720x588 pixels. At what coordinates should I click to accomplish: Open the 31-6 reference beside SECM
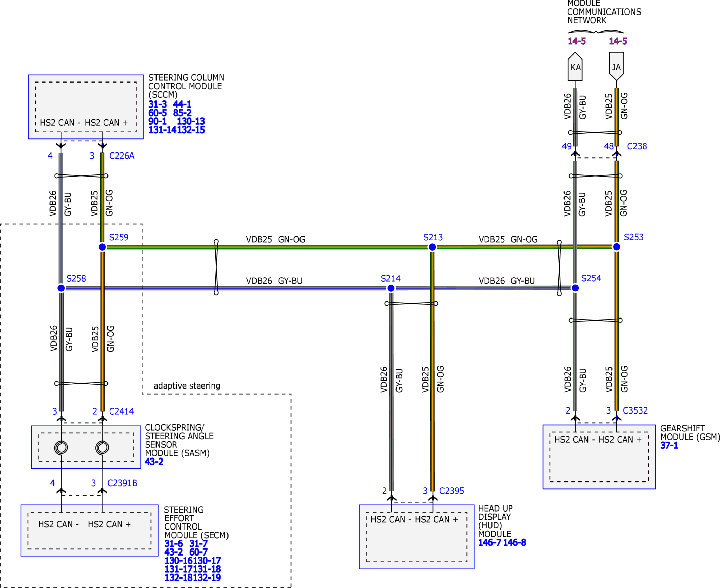pyautogui.click(x=174, y=544)
